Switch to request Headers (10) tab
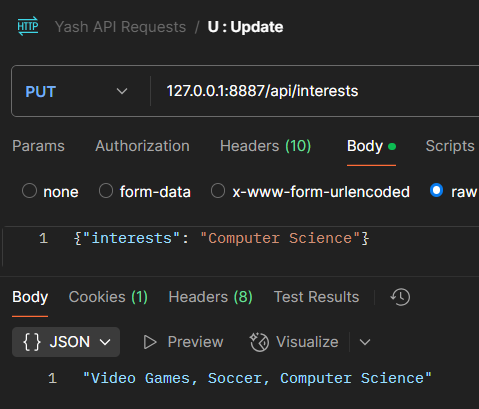Image resolution: width=479 pixels, height=409 pixels. point(265,146)
